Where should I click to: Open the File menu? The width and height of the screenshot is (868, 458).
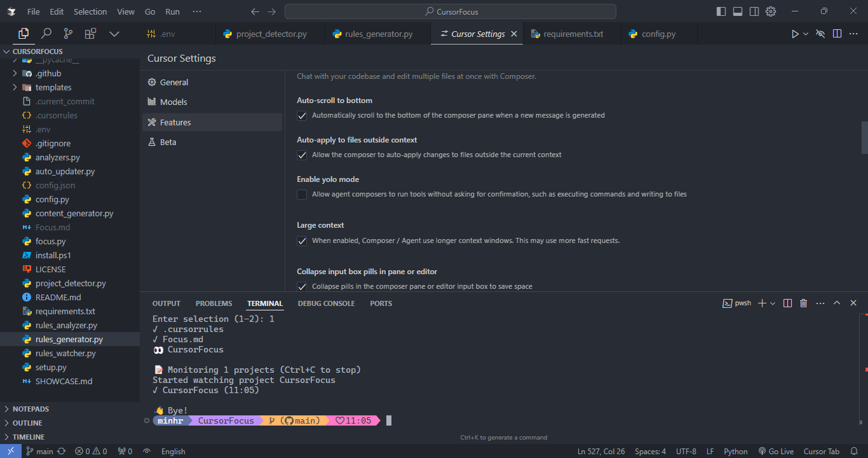34,11
